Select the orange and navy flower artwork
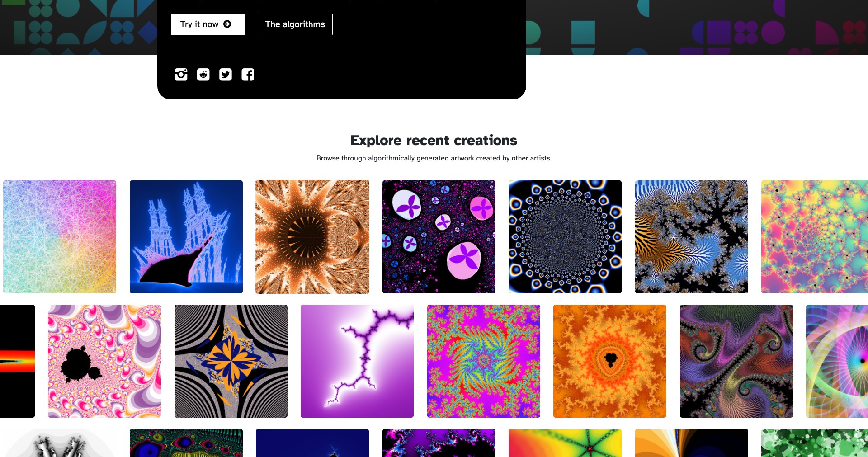This screenshot has width=868, height=457. pyautogui.click(x=231, y=361)
